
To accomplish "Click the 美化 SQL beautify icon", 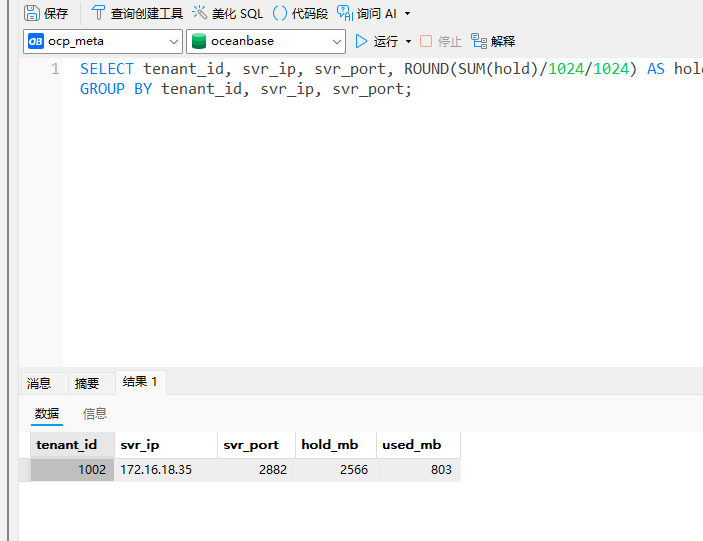I will click(200, 13).
